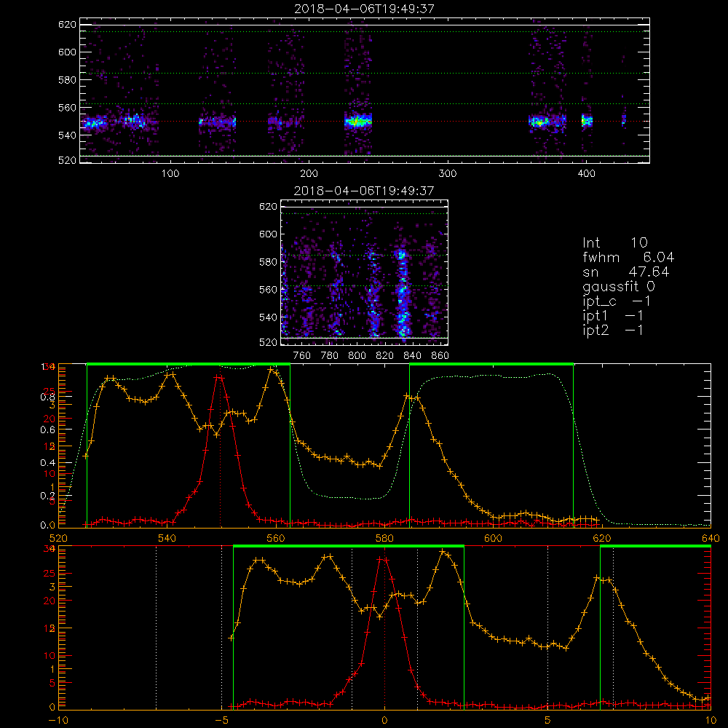This screenshot has width=728, height=728.
Task: Click x-axis label '600' of the profile plot
Action: tap(493, 538)
